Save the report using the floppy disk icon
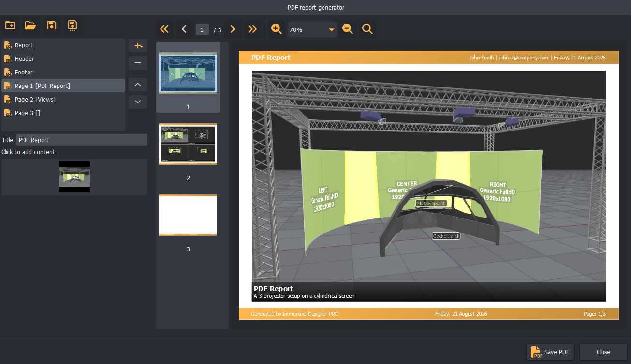Screen dimensions: 631x364 [x=52, y=26]
